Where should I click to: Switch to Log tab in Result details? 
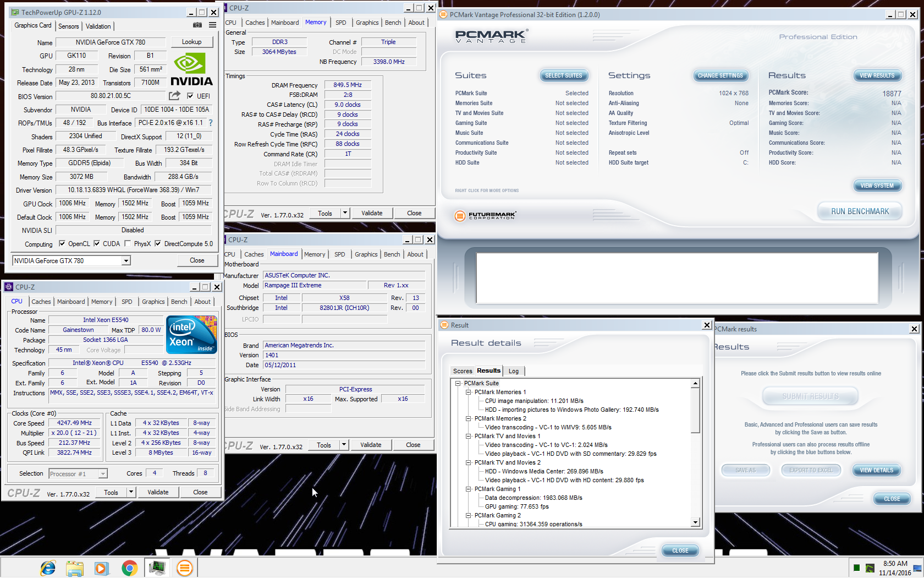[514, 371]
